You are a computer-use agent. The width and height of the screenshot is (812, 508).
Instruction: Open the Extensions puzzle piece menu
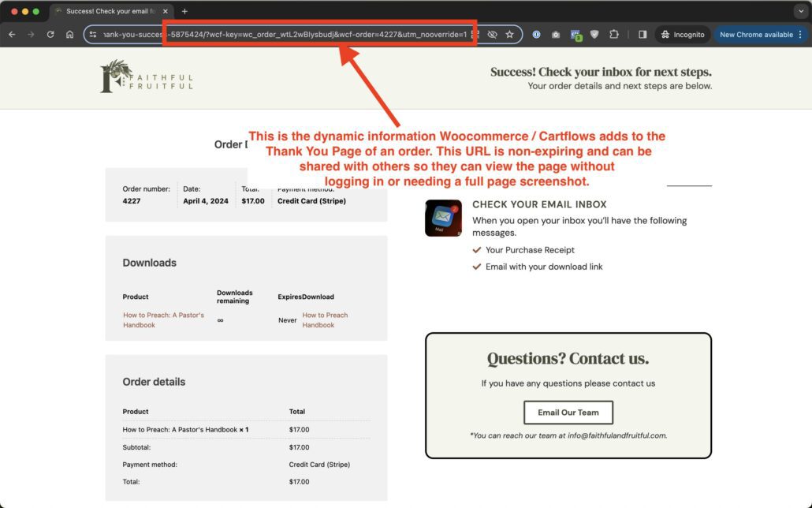tap(614, 35)
